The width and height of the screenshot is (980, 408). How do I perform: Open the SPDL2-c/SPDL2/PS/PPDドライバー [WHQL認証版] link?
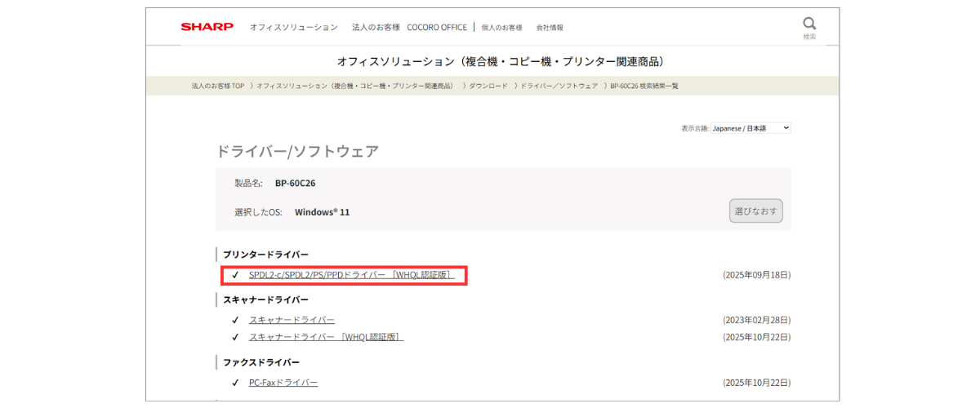(351, 275)
